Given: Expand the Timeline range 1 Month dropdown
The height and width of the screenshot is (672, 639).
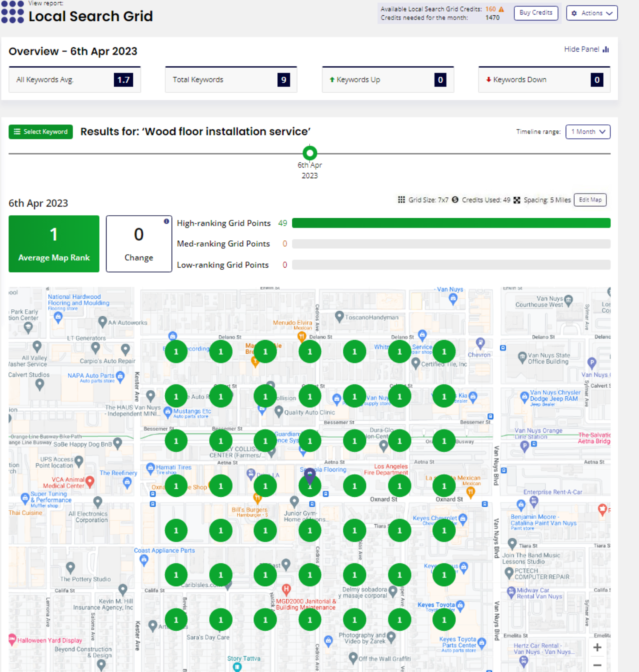Looking at the screenshot, I should pos(588,132).
